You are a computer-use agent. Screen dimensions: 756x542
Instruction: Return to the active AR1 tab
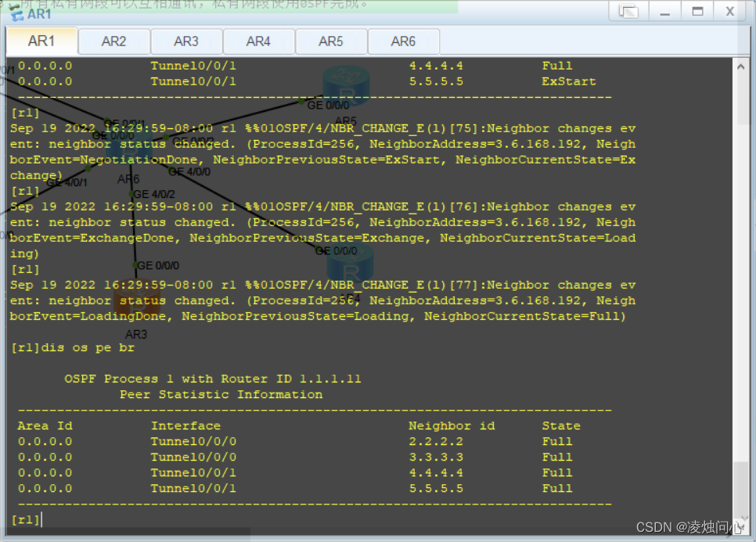(x=41, y=41)
